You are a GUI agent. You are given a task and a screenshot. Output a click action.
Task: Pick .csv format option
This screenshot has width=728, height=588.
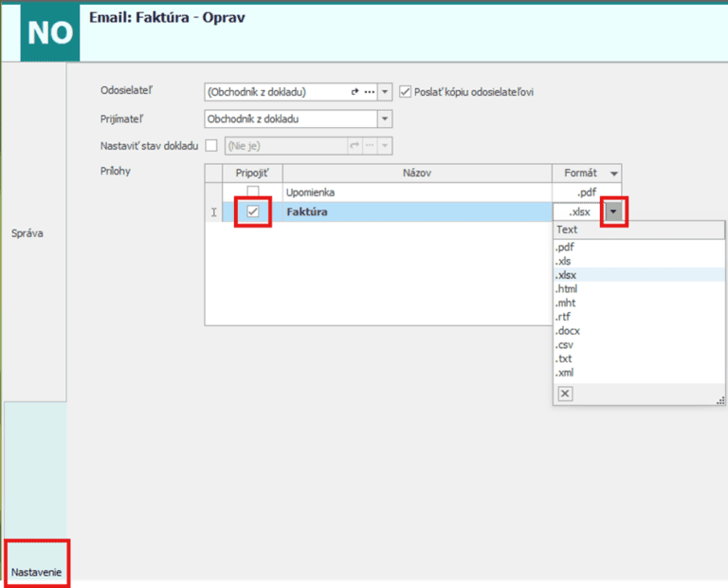click(x=567, y=345)
